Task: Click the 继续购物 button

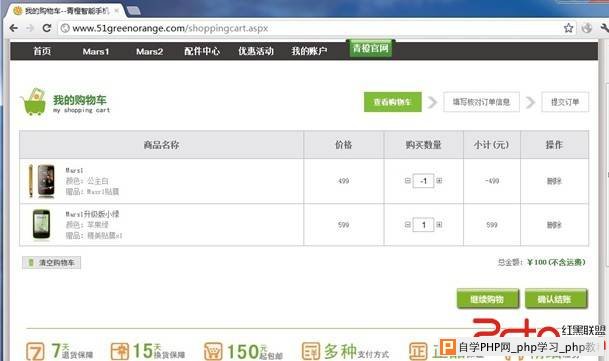Action: [x=488, y=299]
